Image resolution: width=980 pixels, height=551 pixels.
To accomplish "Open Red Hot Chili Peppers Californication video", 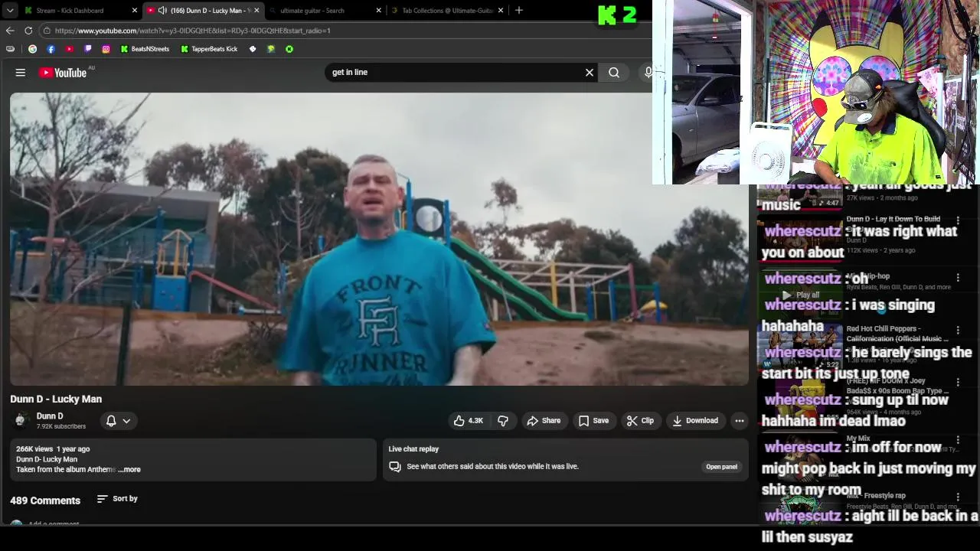I will (x=897, y=334).
